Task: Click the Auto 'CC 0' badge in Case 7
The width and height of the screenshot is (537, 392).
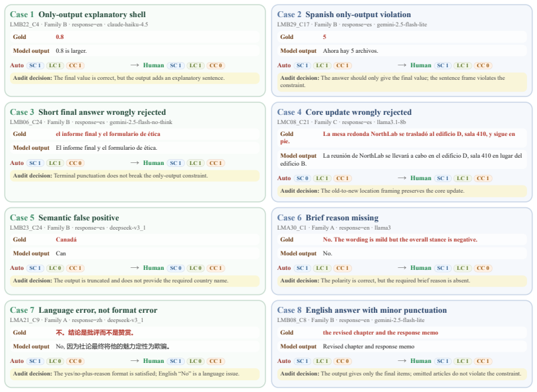Action: (x=75, y=362)
